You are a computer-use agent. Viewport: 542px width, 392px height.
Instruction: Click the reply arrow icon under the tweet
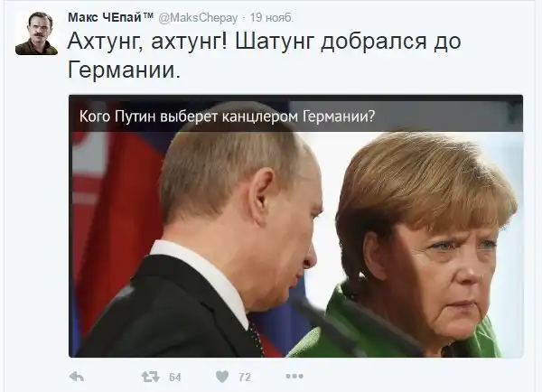pyautogui.click(x=77, y=377)
